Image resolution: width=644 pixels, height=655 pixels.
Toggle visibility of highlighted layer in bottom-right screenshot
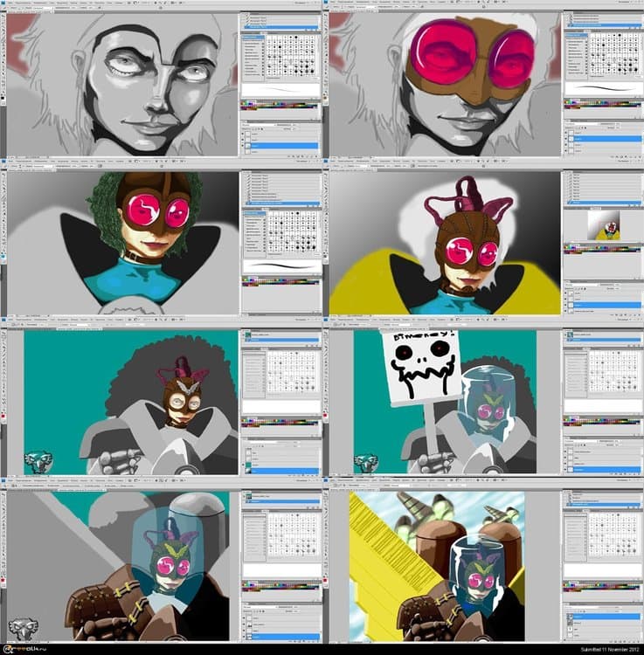pyautogui.click(x=568, y=616)
